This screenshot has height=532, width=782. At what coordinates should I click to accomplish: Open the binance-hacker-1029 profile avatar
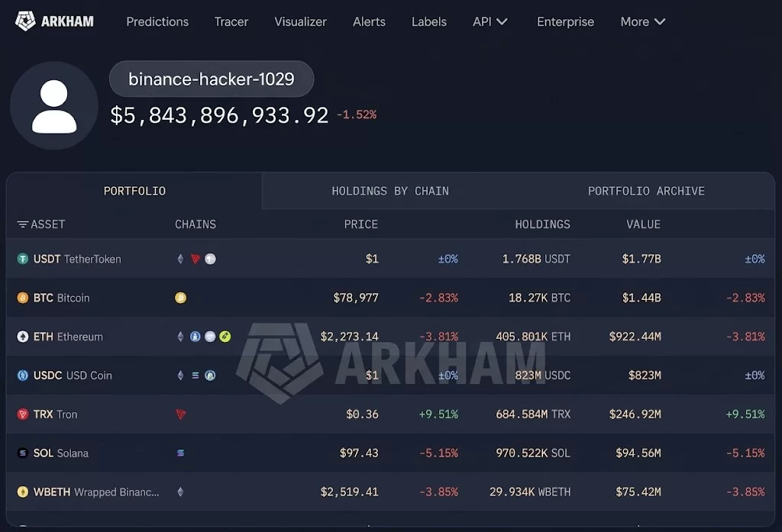pyautogui.click(x=54, y=105)
